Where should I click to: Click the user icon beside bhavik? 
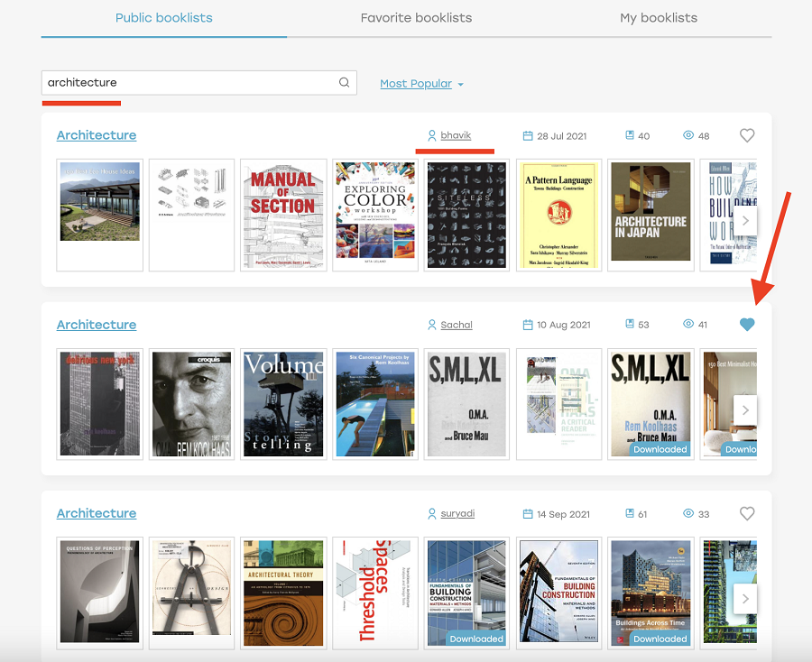[x=431, y=135]
